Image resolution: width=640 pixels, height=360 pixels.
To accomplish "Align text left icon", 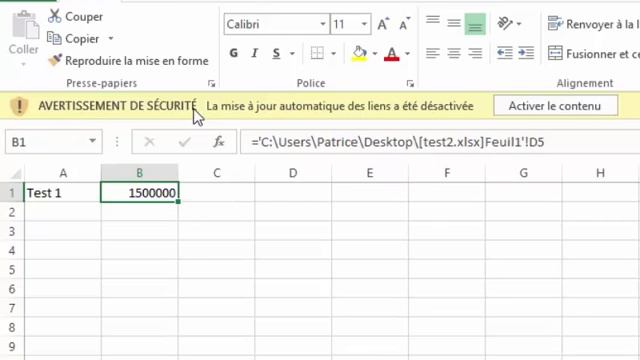I will (433, 53).
